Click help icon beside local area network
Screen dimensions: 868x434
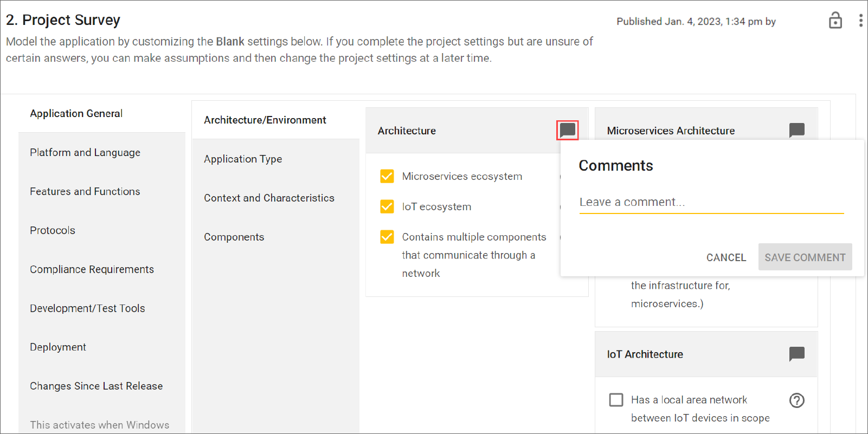point(796,400)
